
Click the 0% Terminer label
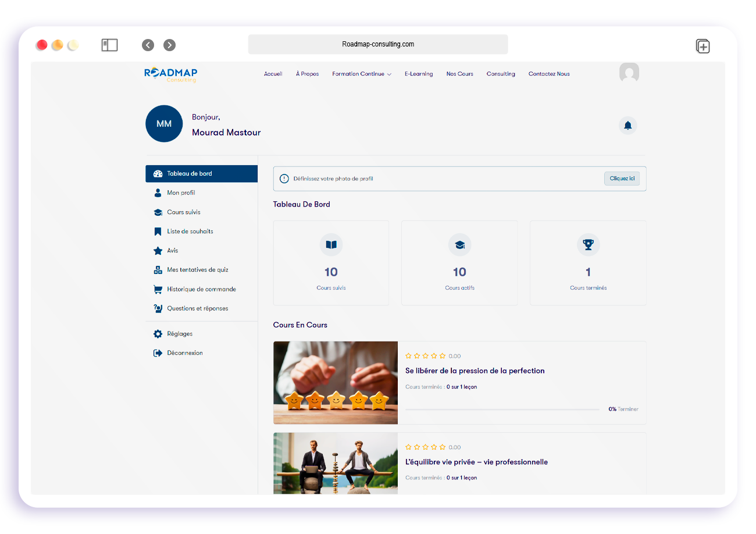[623, 410]
